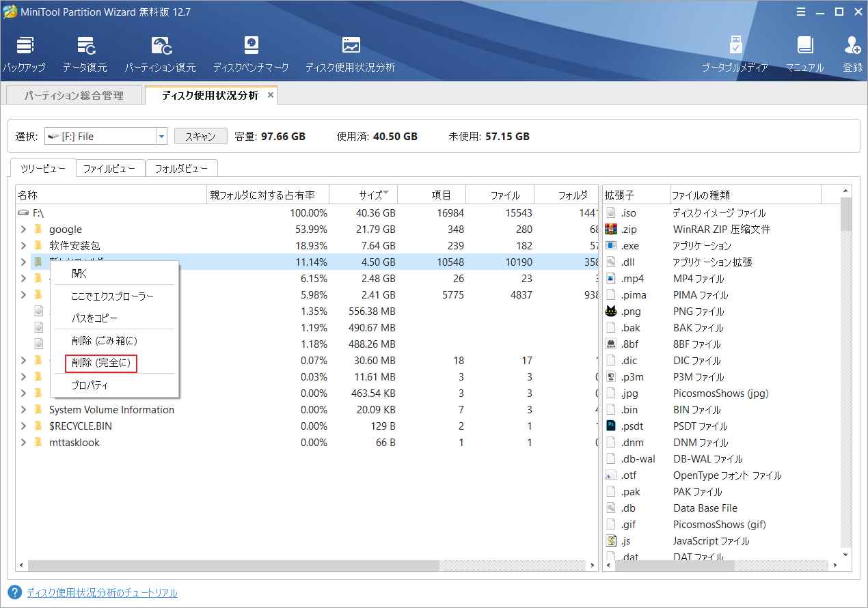Start ディスクベンチマーク (Disk Benchmark)
The image size is (868, 608).
tap(251, 51)
